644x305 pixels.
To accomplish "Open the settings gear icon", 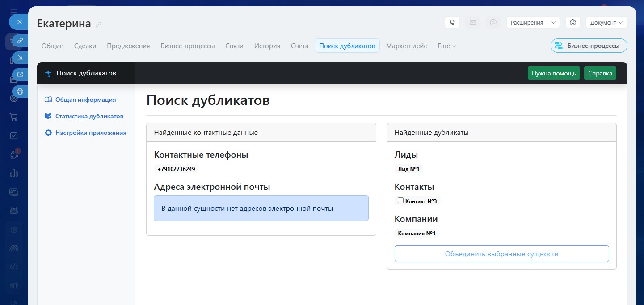I will pos(573,22).
